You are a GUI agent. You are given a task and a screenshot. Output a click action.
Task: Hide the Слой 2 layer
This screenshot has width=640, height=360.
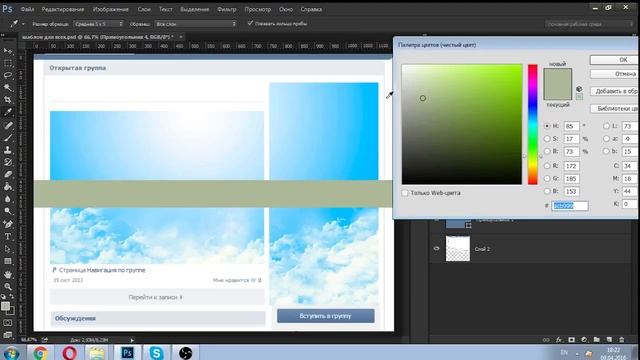point(437,249)
